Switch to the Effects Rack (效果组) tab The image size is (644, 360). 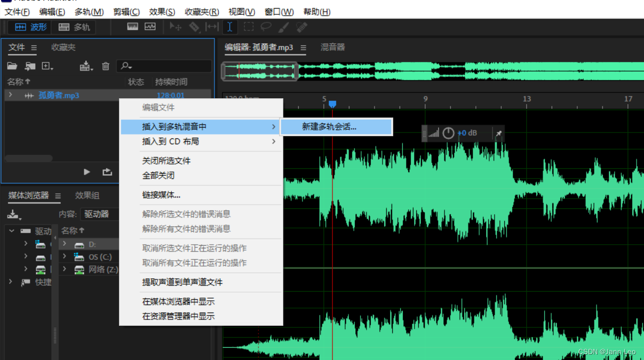[x=87, y=195]
